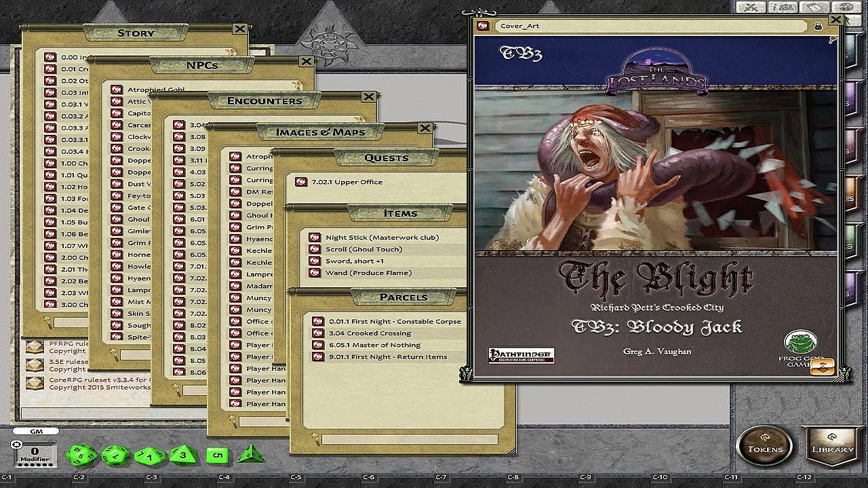Screen dimensions: 868x488
Task: Click the Cover_Art name field
Action: tap(652, 26)
